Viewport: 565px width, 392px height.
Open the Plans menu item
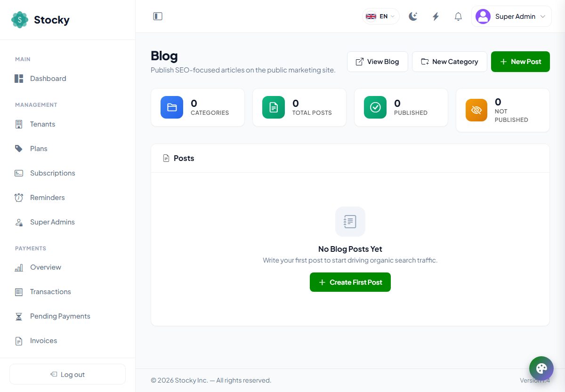coord(67,149)
